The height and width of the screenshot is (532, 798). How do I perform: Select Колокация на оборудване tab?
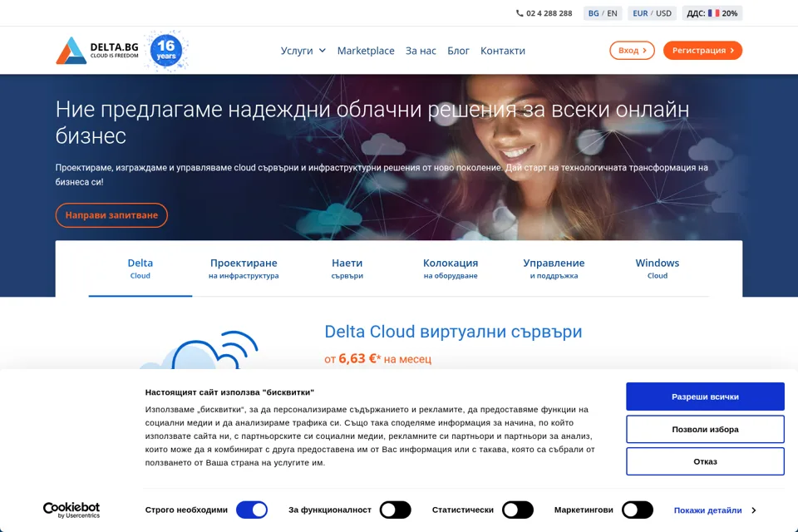click(x=451, y=268)
